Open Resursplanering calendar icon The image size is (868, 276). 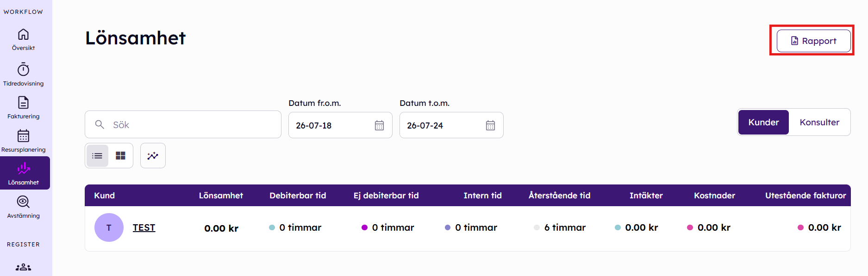pos(23,136)
